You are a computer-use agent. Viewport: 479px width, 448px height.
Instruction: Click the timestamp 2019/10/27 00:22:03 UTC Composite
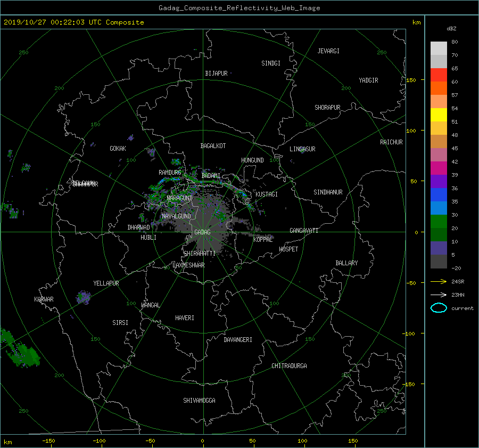[73, 22]
